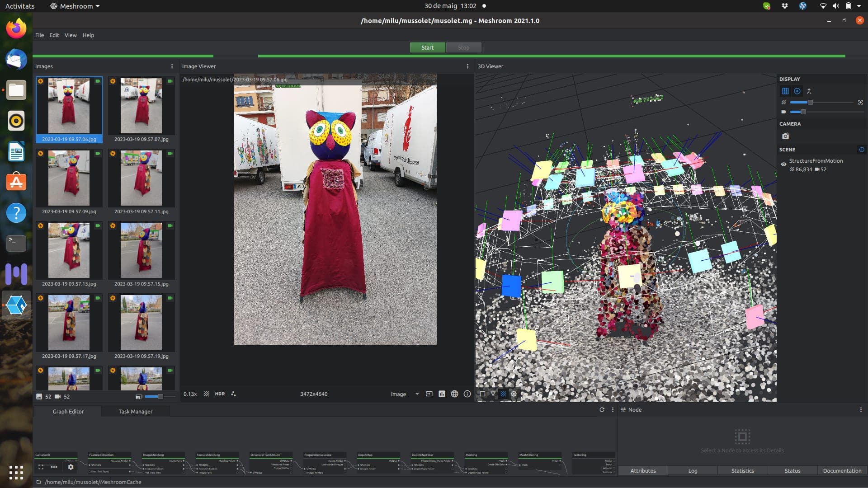Toggle the gizmo (circle) display option

point(797,91)
